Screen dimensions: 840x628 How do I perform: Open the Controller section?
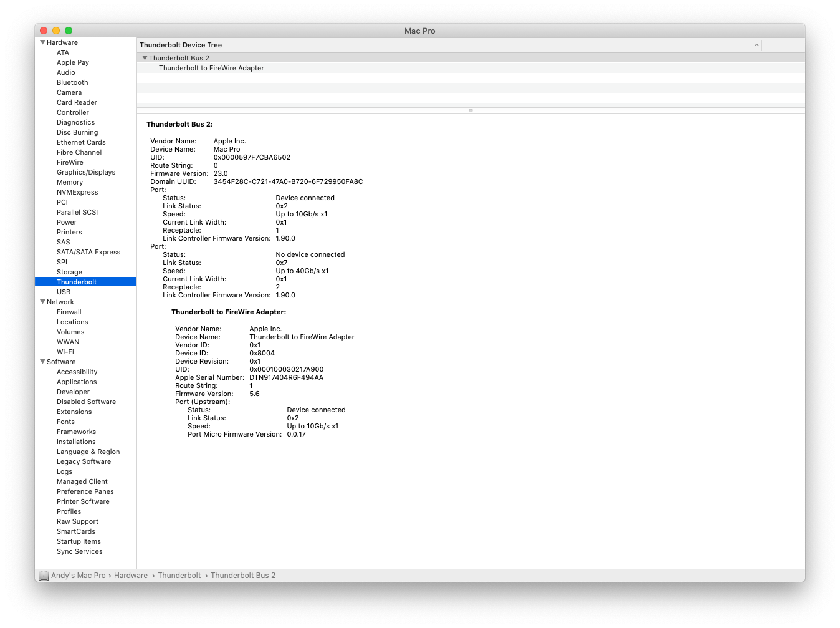point(73,112)
